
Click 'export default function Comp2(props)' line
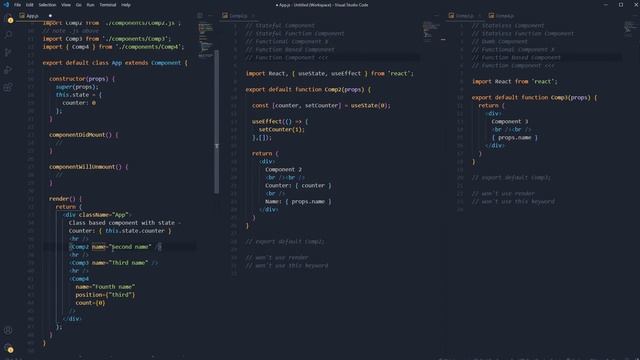308,89
